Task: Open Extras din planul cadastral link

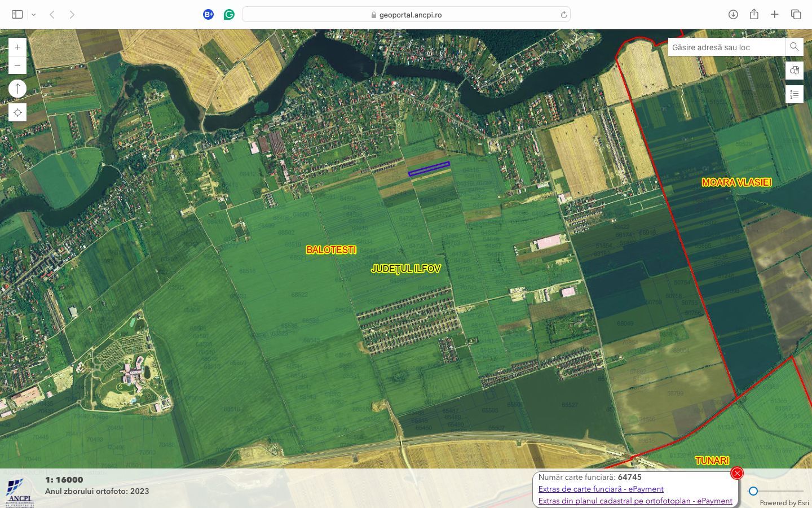Action: [635, 501]
